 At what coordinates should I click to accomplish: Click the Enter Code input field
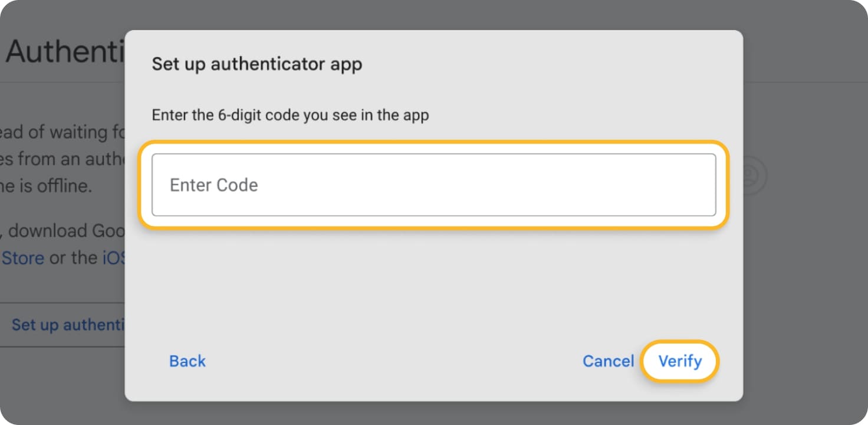click(434, 185)
